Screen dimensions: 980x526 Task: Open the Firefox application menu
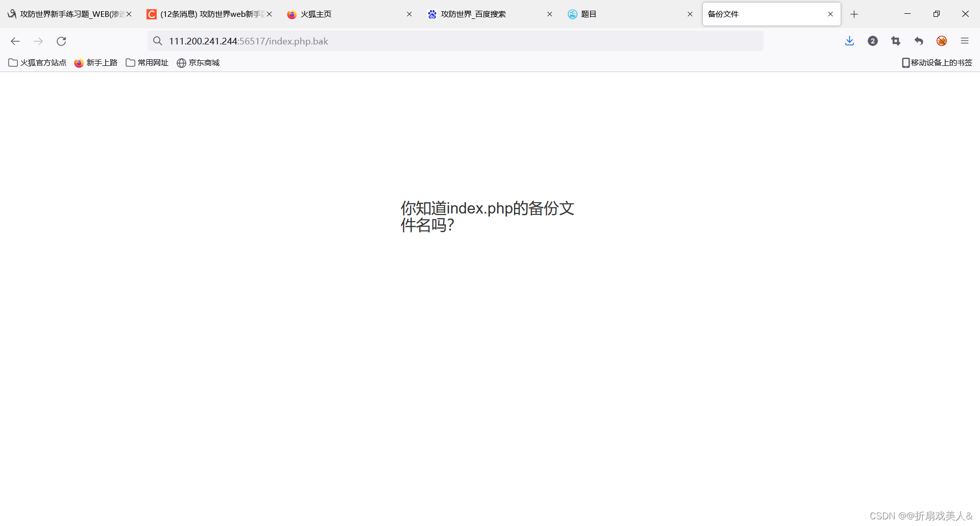click(x=965, y=41)
